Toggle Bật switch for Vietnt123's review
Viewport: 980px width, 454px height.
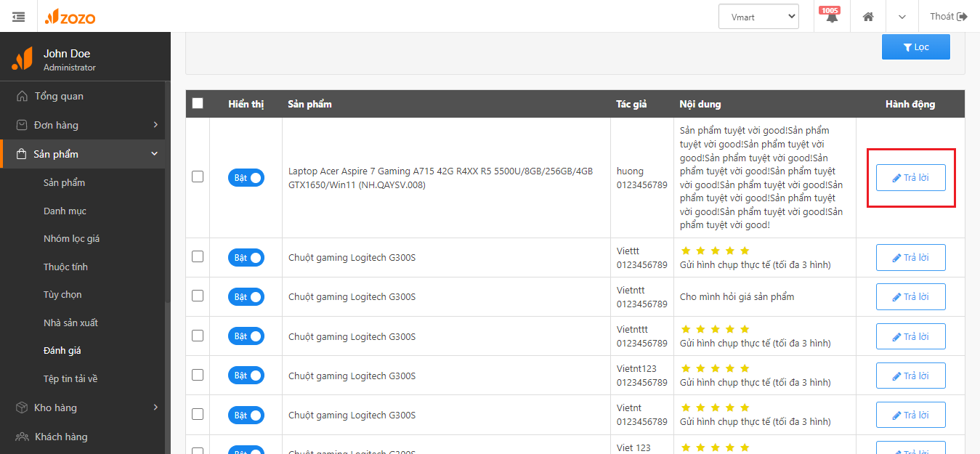point(246,376)
